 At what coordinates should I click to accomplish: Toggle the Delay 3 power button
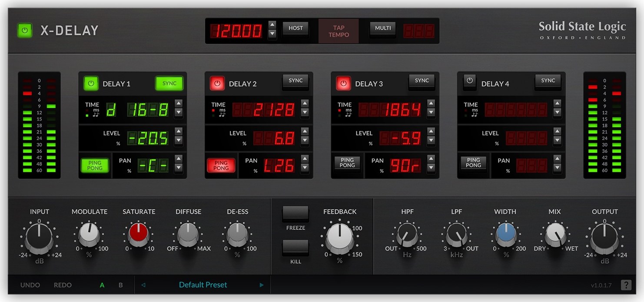(x=343, y=83)
